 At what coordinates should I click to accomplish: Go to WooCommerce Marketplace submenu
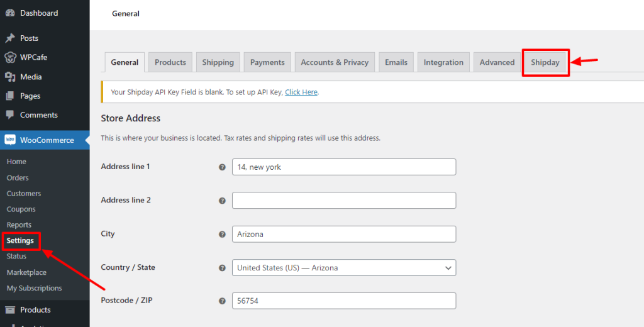pos(26,272)
